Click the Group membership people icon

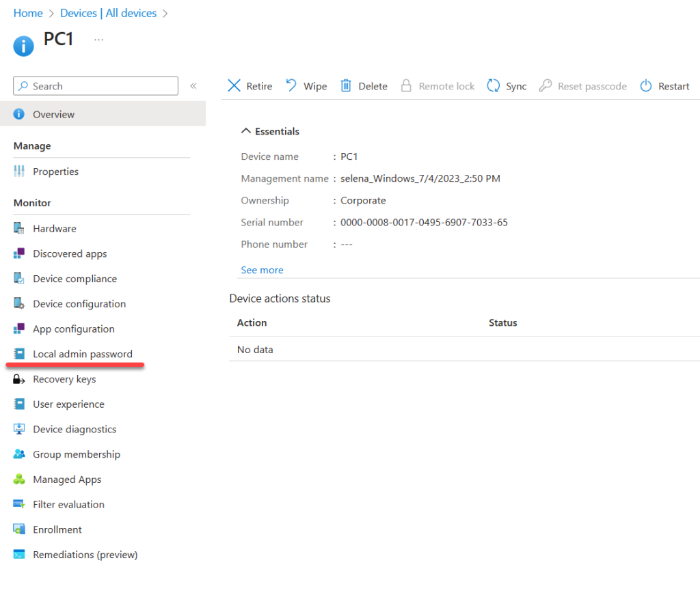tap(19, 454)
